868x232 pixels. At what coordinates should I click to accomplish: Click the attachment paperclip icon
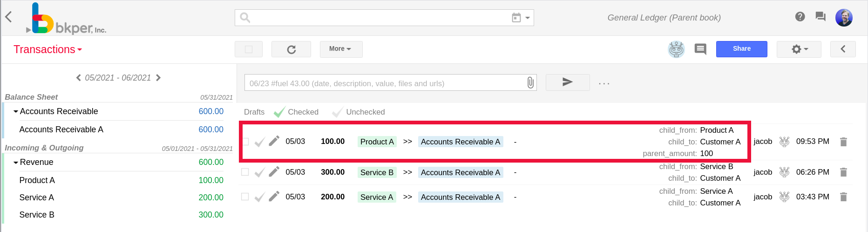pos(530,83)
